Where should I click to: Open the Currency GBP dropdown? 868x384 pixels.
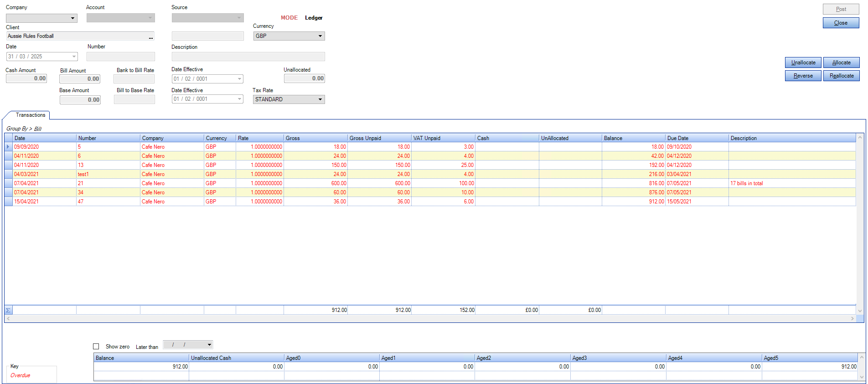click(320, 36)
